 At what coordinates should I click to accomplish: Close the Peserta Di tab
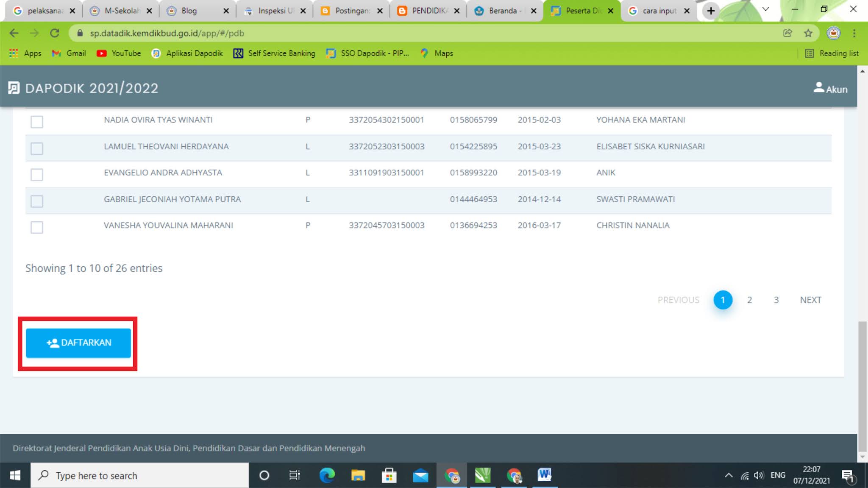click(x=610, y=11)
